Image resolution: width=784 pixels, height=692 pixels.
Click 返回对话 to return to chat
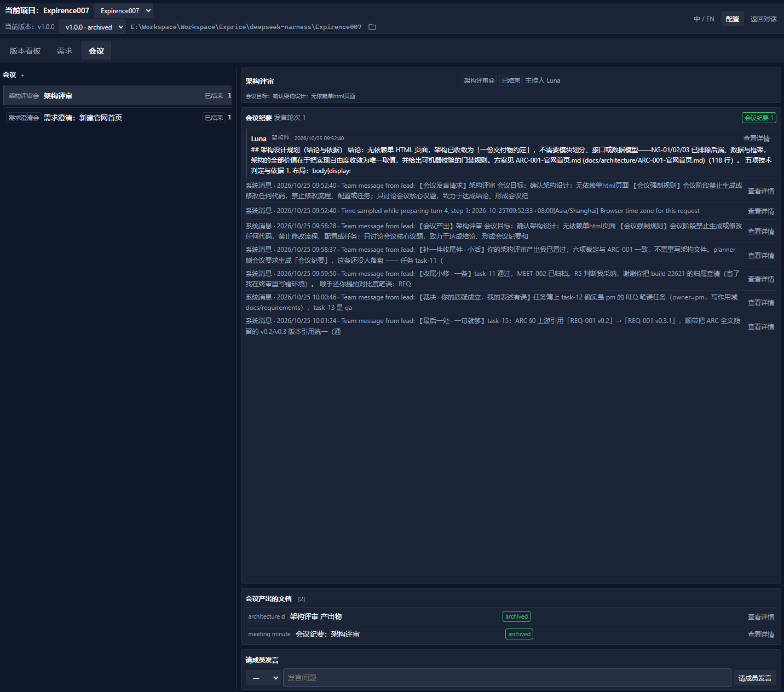pyautogui.click(x=763, y=19)
